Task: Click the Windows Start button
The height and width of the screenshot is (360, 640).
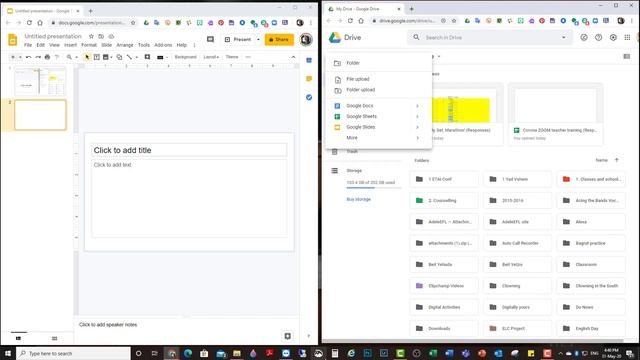Action: (8, 353)
